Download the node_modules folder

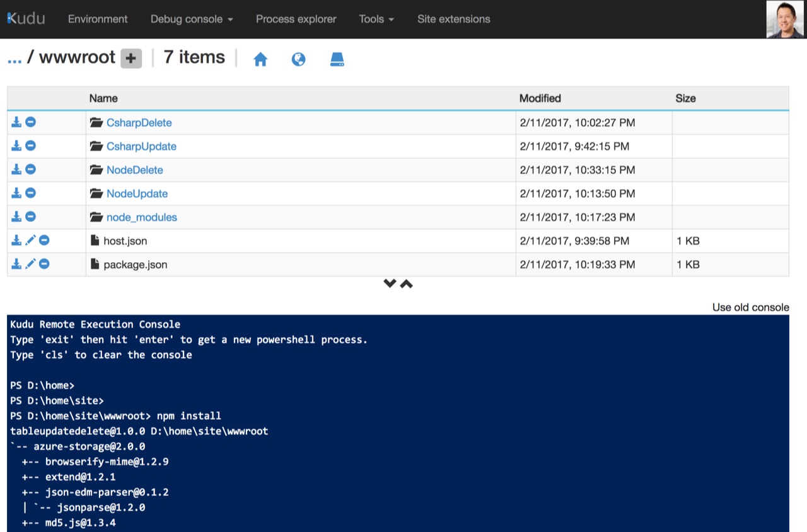16,217
